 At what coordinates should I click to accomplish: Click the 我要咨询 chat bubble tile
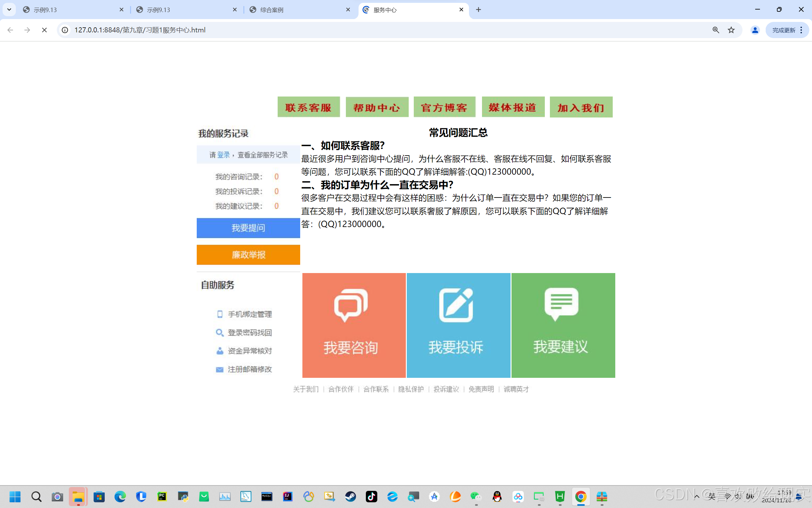click(x=354, y=325)
